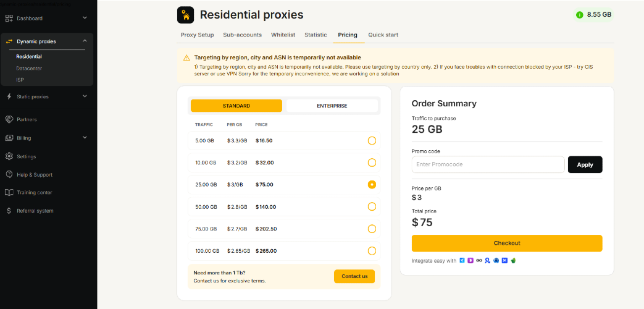This screenshot has width=644, height=309.
Task: Click the Help & Support icon
Action: coord(9,174)
